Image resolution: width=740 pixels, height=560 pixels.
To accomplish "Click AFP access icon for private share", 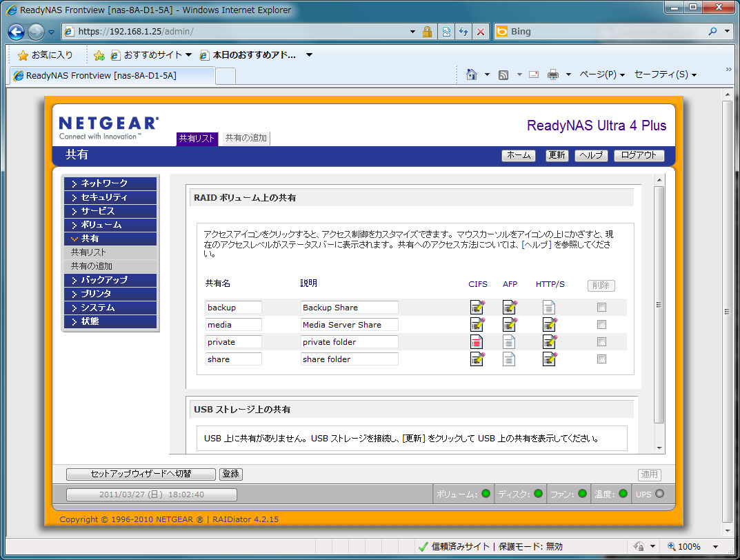I will click(509, 341).
